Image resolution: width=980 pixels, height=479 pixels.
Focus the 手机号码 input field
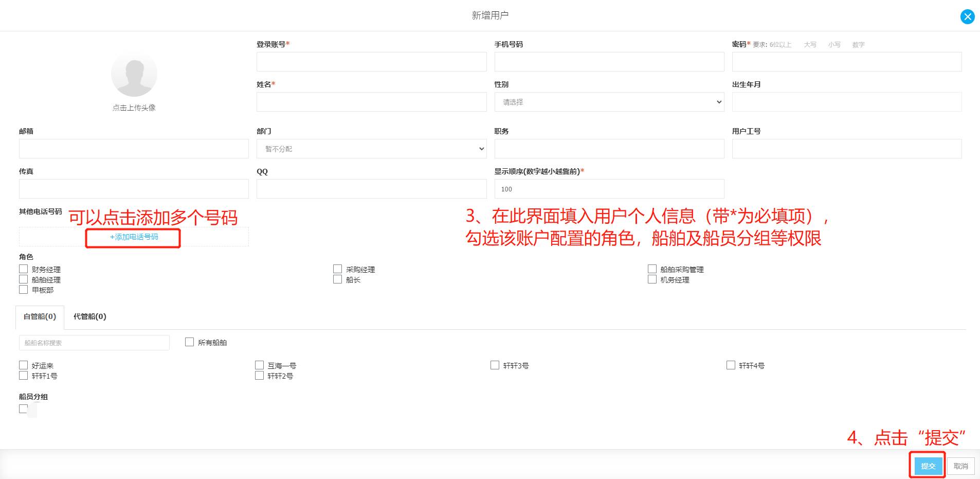[x=609, y=62]
